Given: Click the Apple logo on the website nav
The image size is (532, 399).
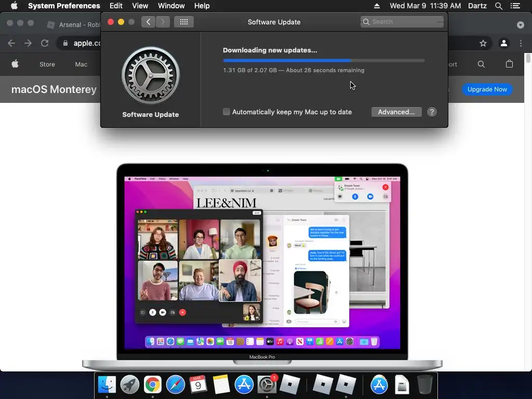Looking at the screenshot, I should [x=15, y=64].
